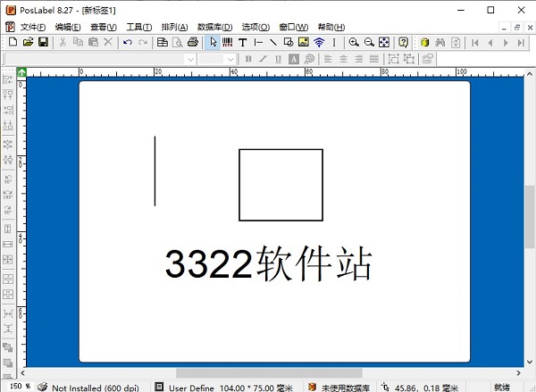Screen dimensions: 536x392
Task: Click the align tops icon
Action: click(x=8, y=95)
